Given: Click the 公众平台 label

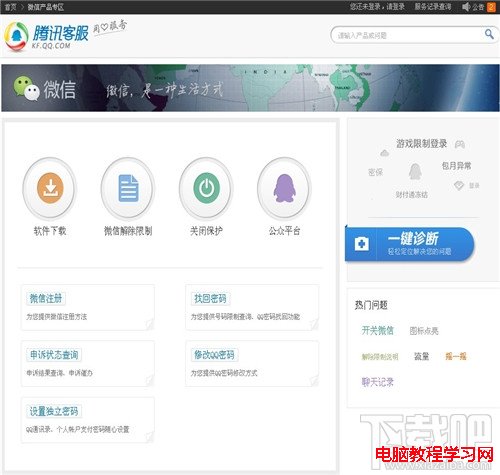Looking at the screenshot, I should click(x=284, y=231).
